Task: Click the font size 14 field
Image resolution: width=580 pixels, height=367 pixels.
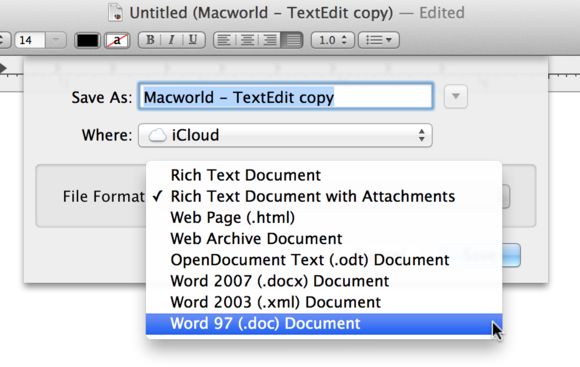Action: tap(30, 40)
